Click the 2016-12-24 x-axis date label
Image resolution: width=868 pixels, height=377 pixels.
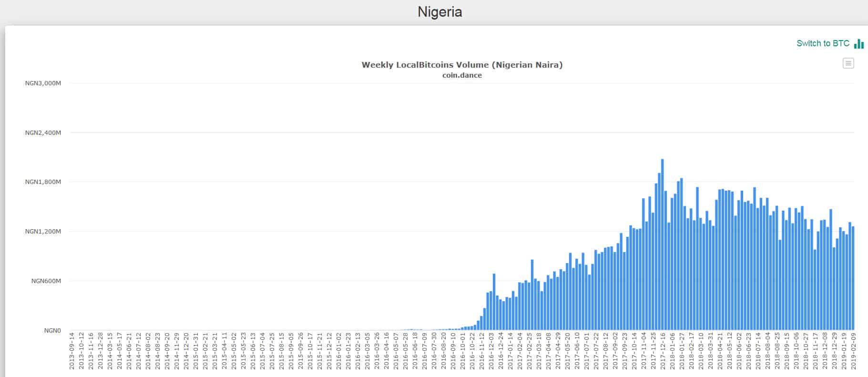(x=500, y=351)
